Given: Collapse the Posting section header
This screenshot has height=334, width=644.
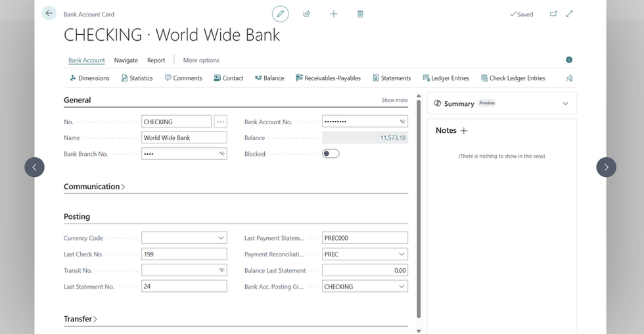Looking at the screenshot, I should pyautogui.click(x=77, y=216).
